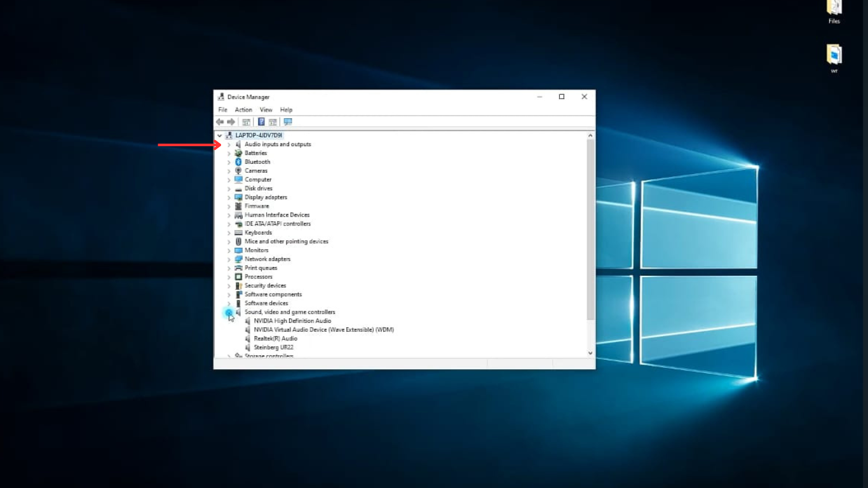
Task: Expand the Disk drives chevron
Action: (229, 189)
